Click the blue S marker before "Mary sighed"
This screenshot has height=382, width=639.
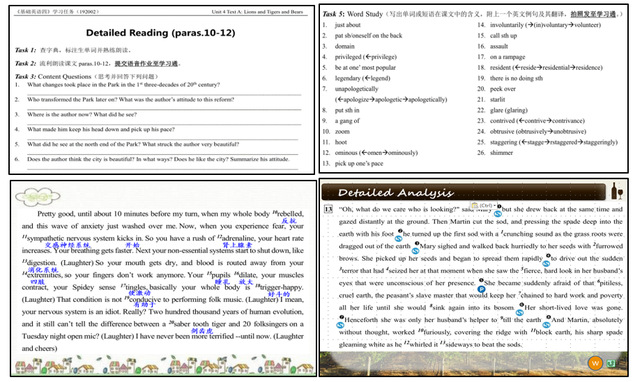[415, 251]
